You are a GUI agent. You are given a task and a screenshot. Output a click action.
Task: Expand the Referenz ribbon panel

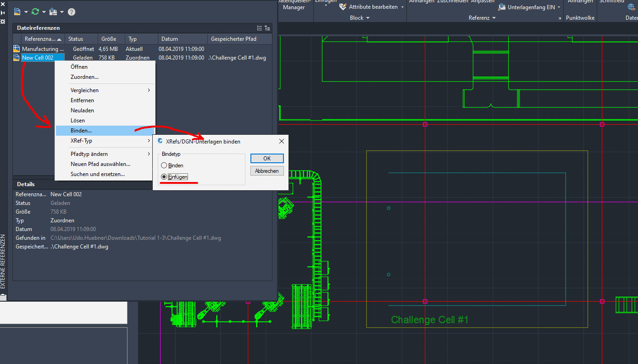pyautogui.click(x=482, y=18)
